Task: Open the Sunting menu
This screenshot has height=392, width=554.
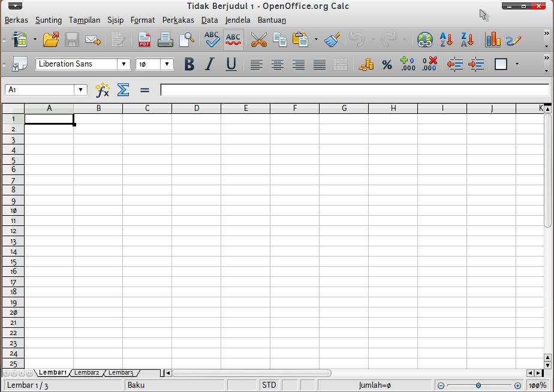Action: point(49,20)
